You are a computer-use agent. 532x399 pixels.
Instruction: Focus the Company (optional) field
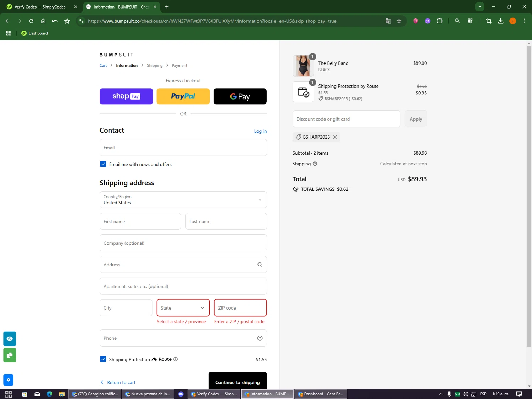[183, 243]
